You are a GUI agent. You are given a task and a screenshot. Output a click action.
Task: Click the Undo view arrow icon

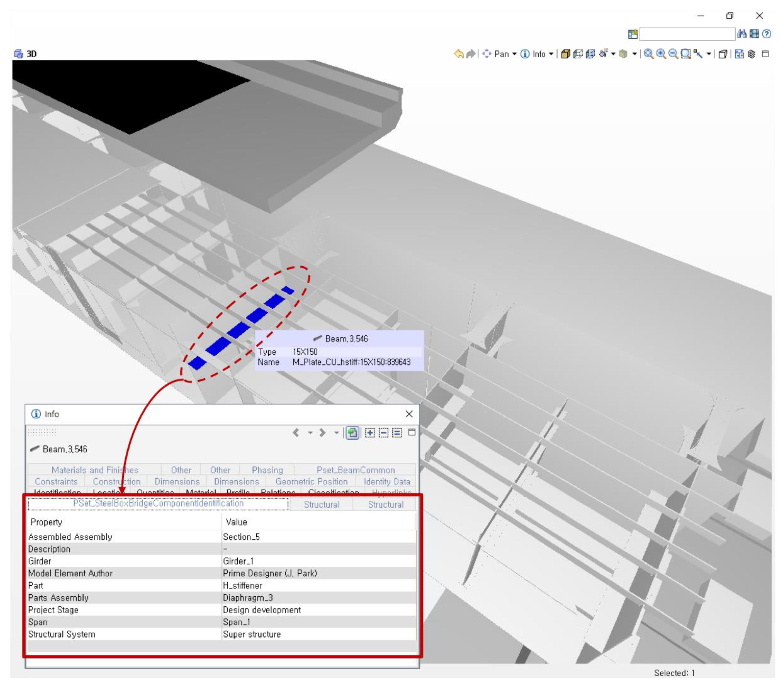458,54
